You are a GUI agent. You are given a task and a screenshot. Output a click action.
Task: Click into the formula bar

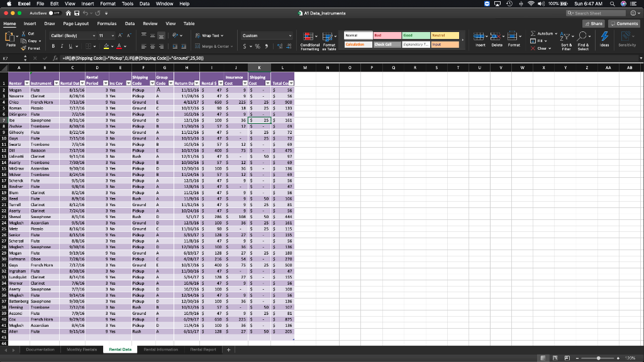(349, 58)
